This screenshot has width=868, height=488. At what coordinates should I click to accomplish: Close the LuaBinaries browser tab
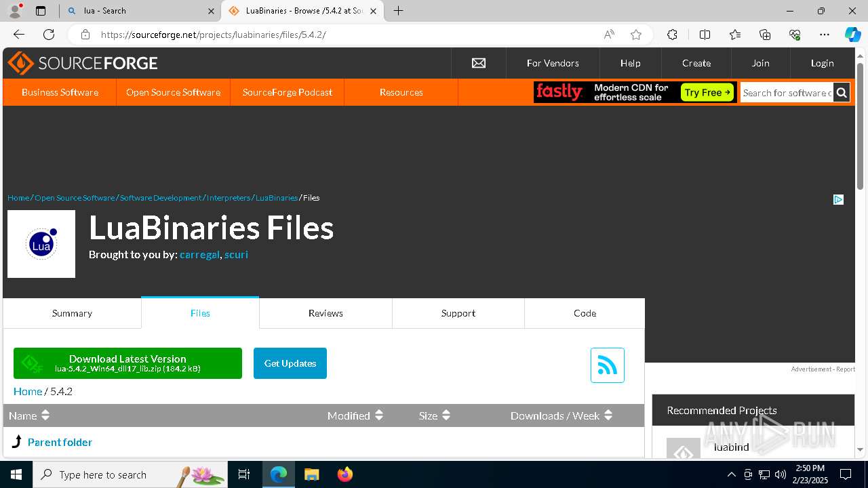pos(373,11)
